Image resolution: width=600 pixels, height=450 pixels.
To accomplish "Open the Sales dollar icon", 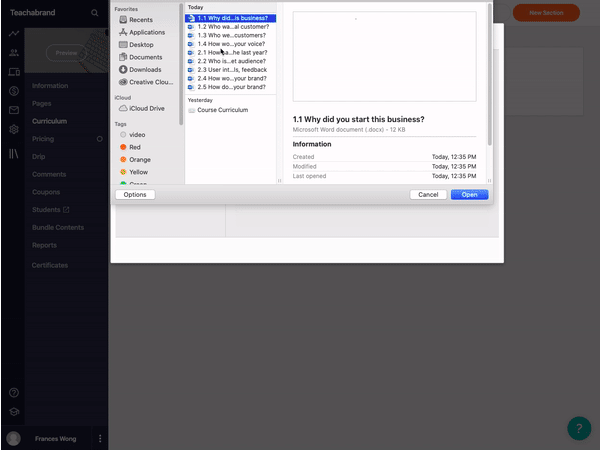I will (14, 91).
